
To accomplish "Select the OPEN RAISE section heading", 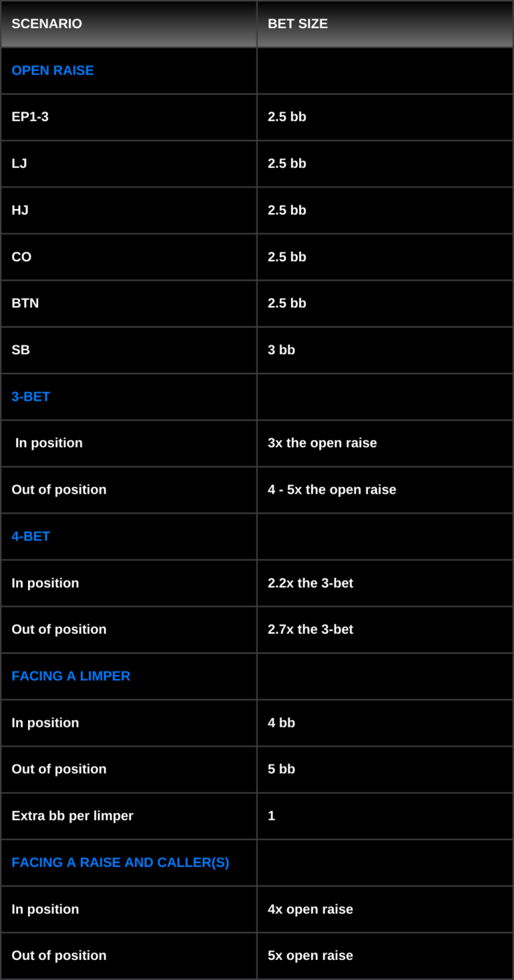I will (x=53, y=70).
